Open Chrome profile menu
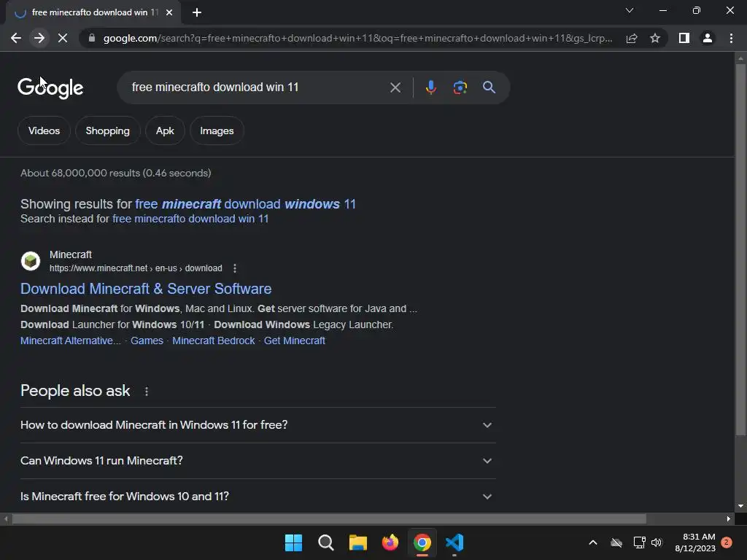The image size is (747, 560). pos(708,38)
